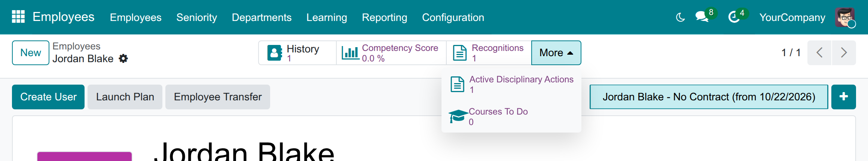The image size is (868, 161).
Task: Open the gear actions menu beside Jordan Blake
Action: point(123,58)
